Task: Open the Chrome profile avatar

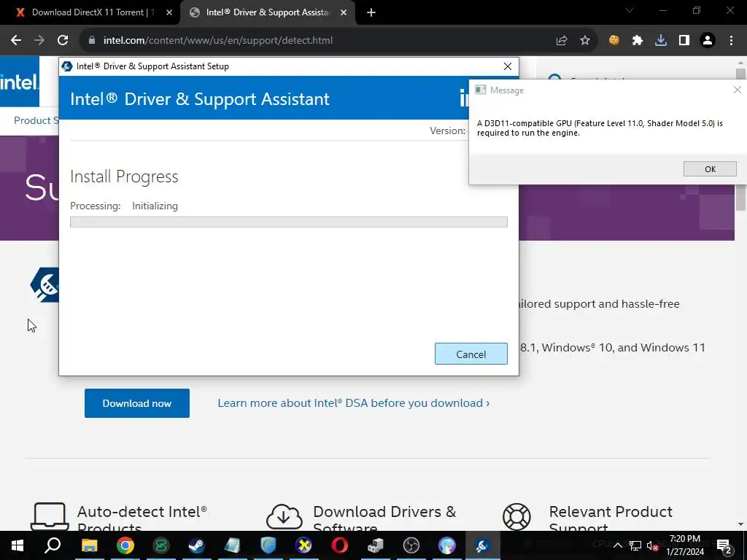Action: click(708, 41)
